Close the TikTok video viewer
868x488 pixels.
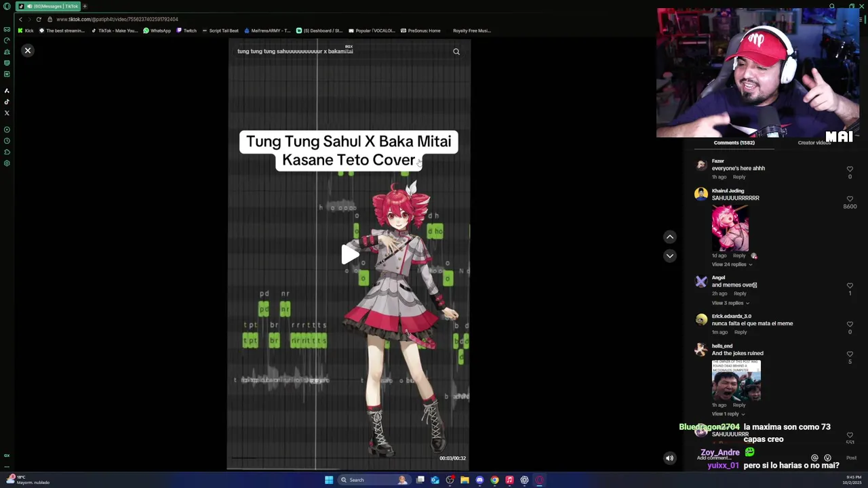point(28,51)
